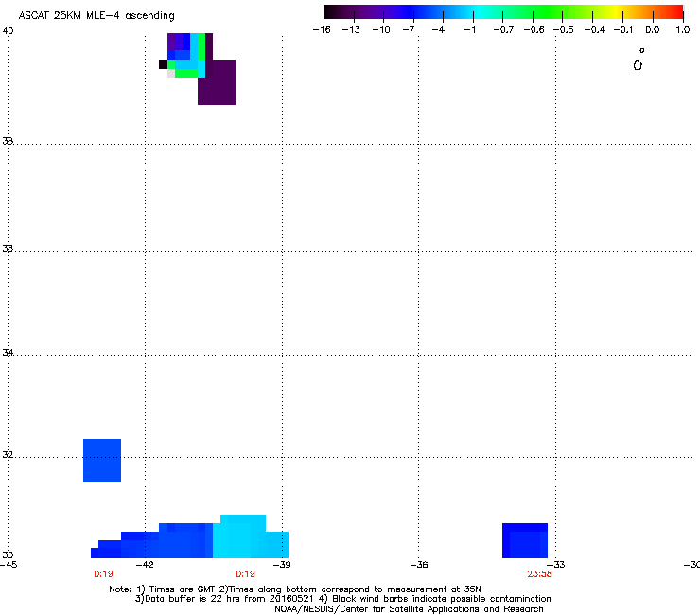This screenshot has height=615, width=700.
Task: Click the note line beginning "3)Data buffer is 22 hrs"
Action: [x=342, y=599]
